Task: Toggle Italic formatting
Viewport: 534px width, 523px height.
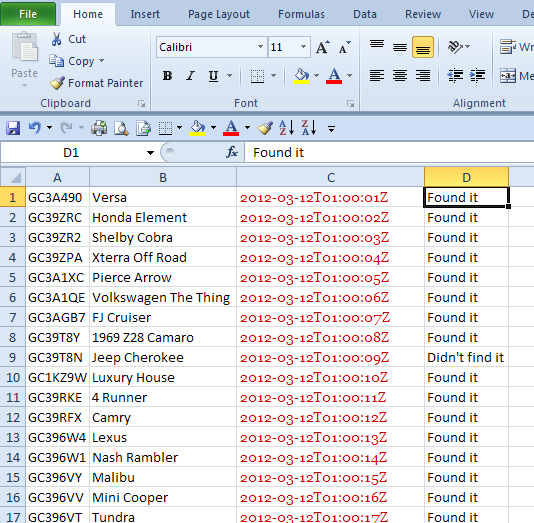Action: pos(190,76)
